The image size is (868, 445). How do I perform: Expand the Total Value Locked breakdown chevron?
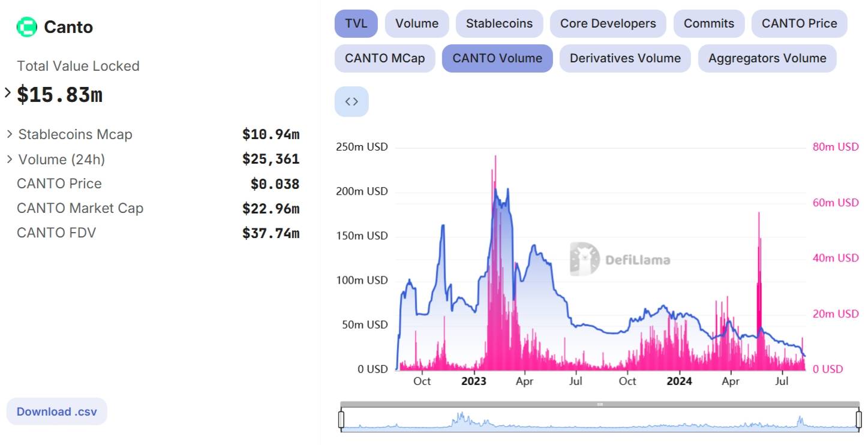tap(8, 93)
